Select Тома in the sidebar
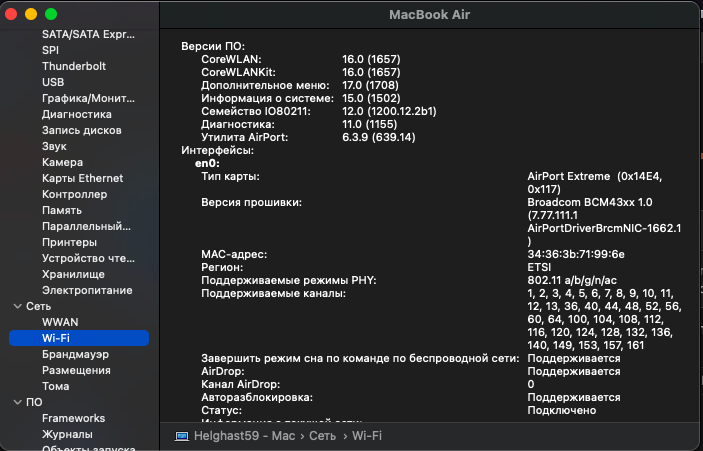 56,386
